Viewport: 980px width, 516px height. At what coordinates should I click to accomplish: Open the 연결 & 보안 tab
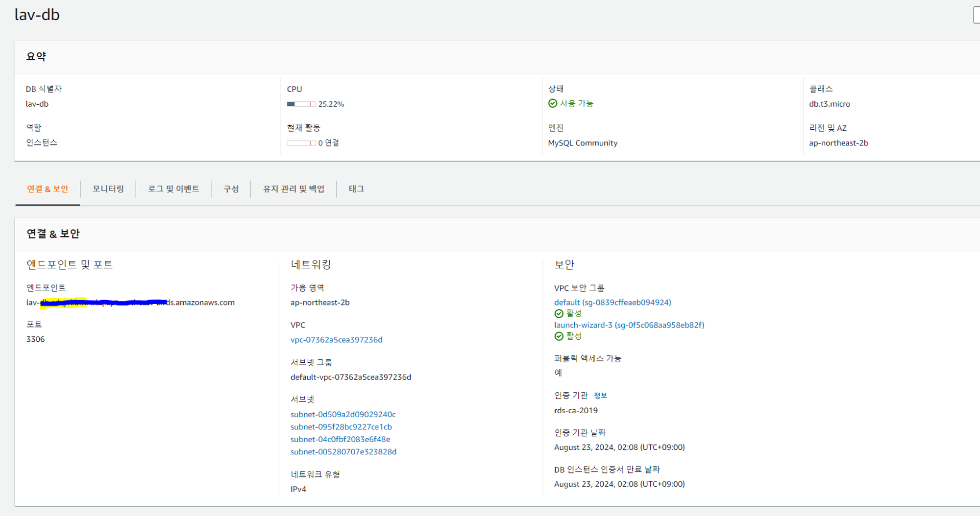(48, 189)
